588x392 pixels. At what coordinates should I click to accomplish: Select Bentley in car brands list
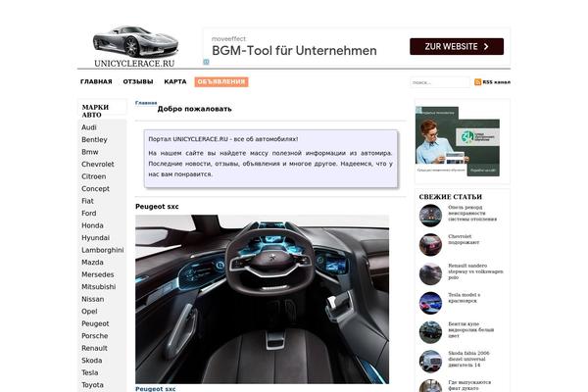pos(94,139)
